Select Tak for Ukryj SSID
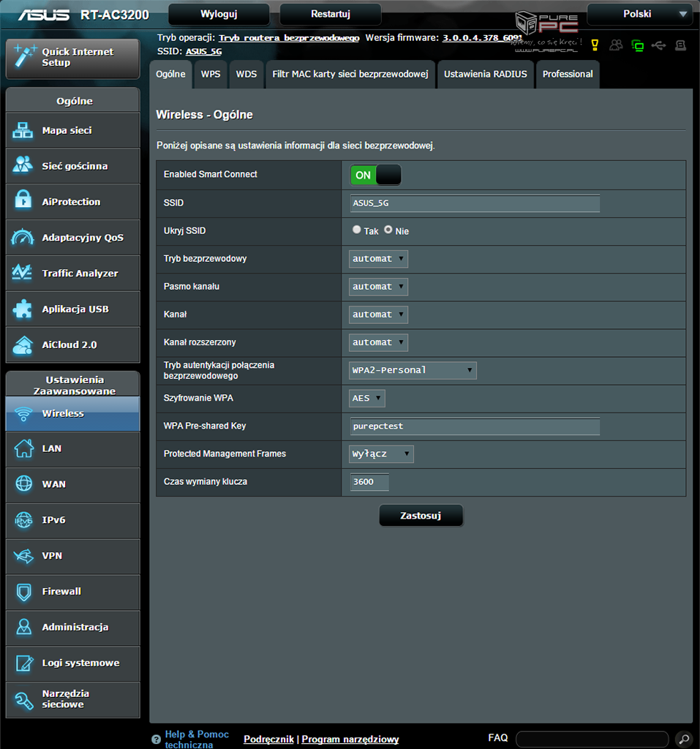700x749 pixels. point(356,229)
